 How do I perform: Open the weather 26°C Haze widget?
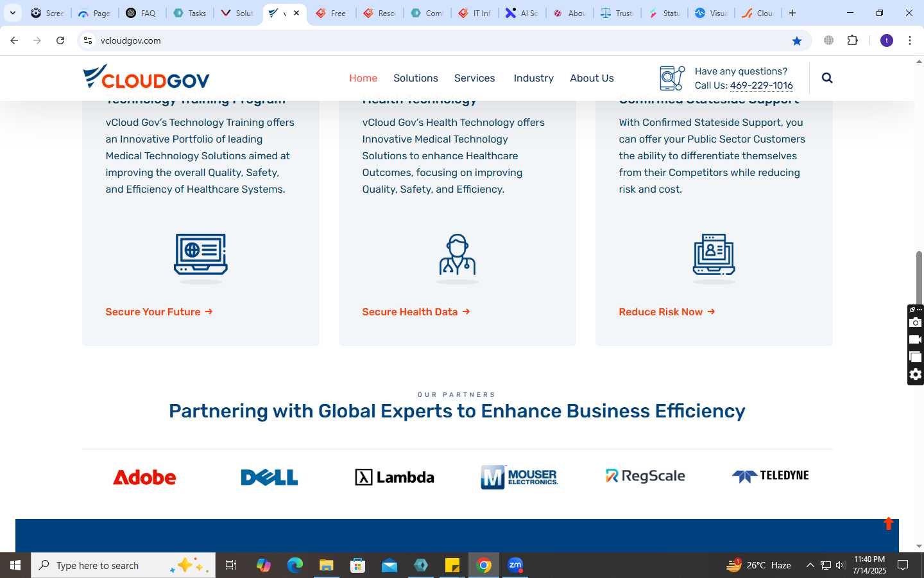pyautogui.click(x=758, y=565)
